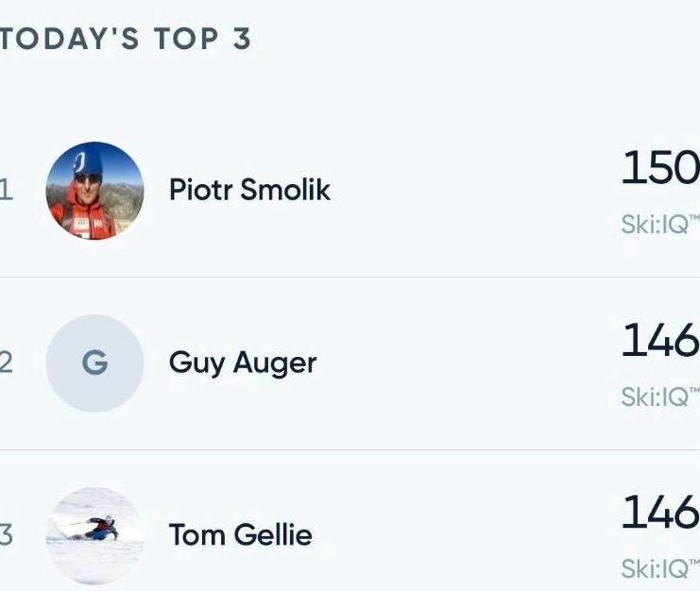The width and height of the screenshot is (700, 591).
Task: Tap the Ski:IQ label under Guy Auger's score
Action: pyautogui.click(x=660, y=397)
